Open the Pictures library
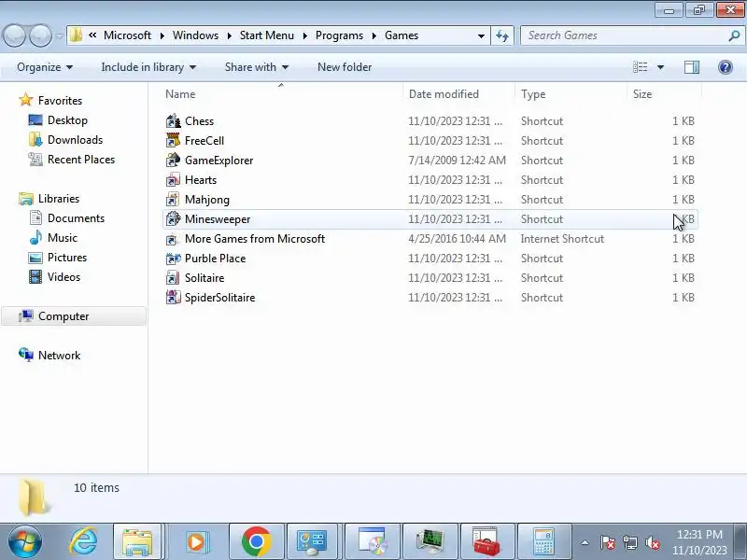This screenshot has width=747, height=560. (x=66, y=258)
